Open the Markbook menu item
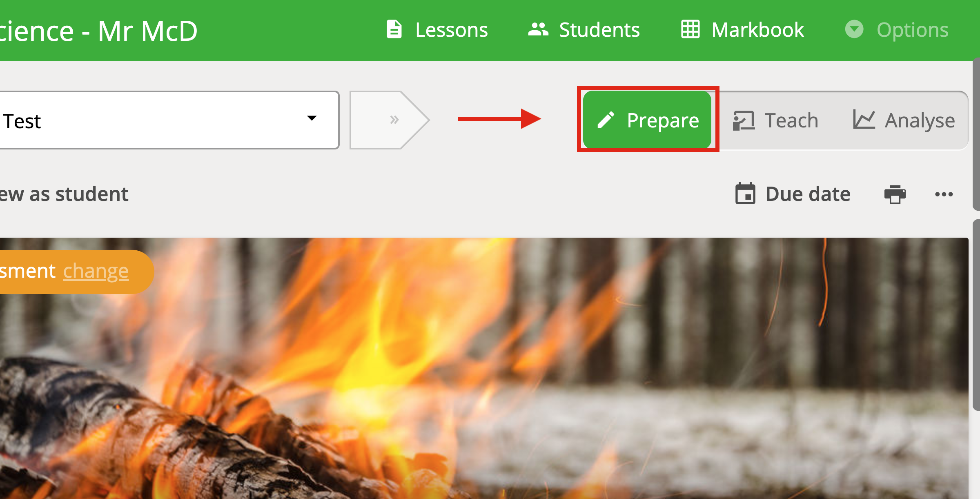The image size is (980, 499). click(742, 30)
